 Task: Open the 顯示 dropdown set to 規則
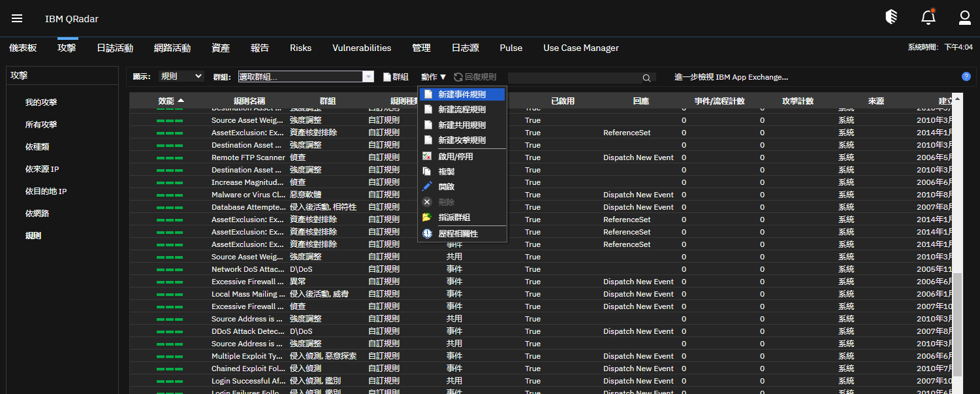pos(182,76)
